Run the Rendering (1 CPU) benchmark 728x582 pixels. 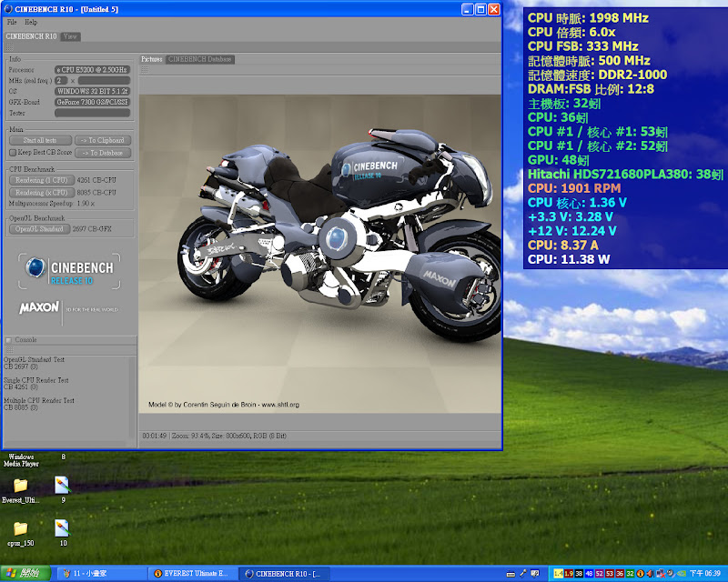40,179
